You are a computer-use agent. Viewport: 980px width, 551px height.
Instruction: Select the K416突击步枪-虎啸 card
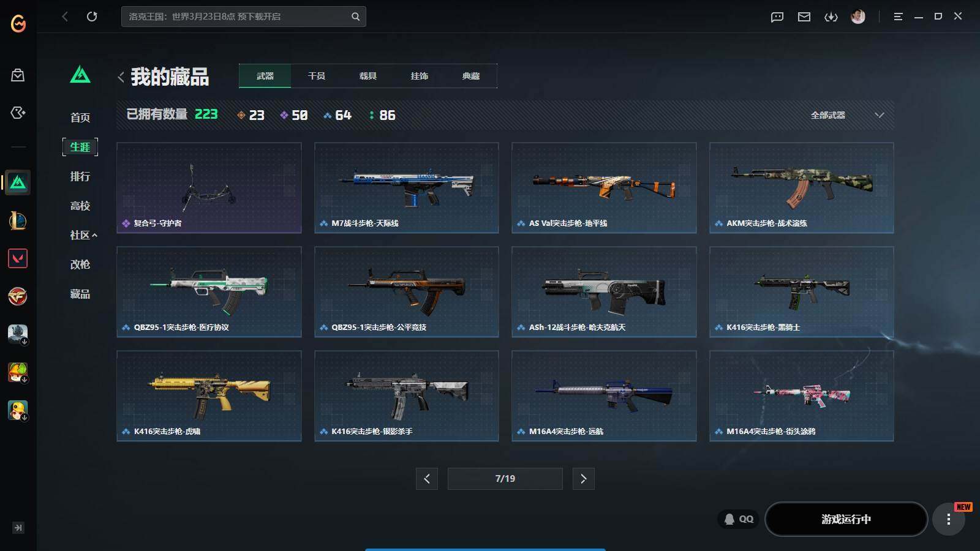(209, 396)
